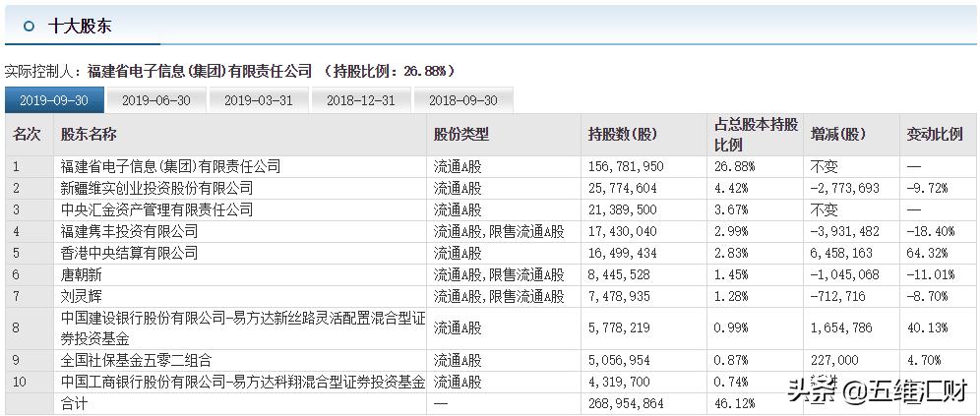
Task: Click the 股东名称 column header
Action: click(x=89, y=135)
